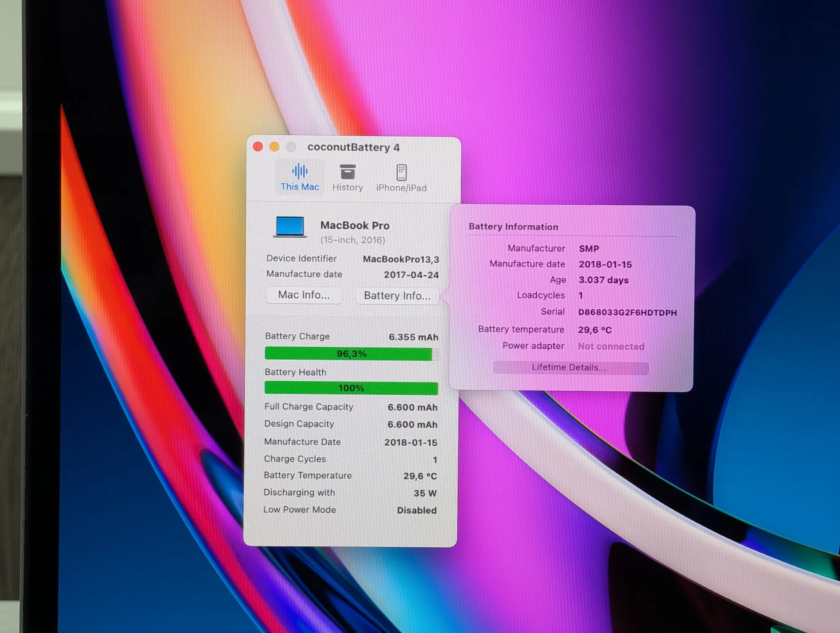The height and width of the screenshot is (633, 840).
Task: Switch to the History tab label
Action: click(x=348, y=187)
